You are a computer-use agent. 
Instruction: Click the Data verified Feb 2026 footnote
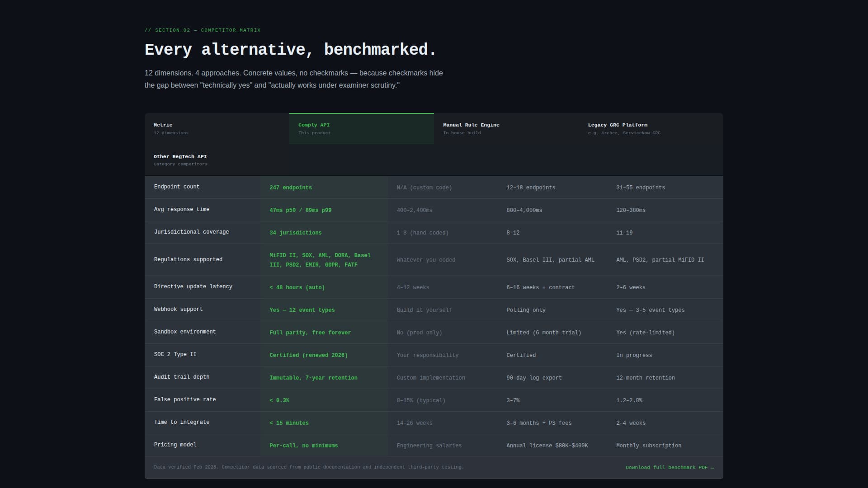[308, 467]
